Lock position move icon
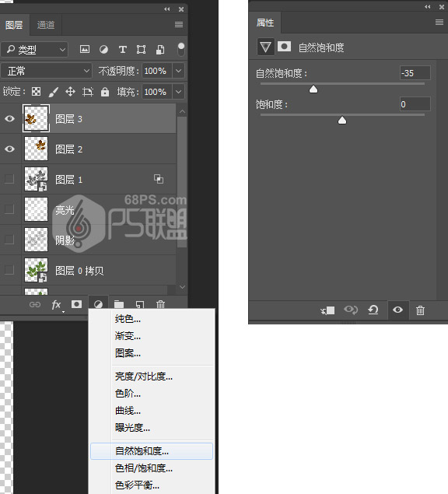The height and width of the screenshot is (494, 448). [x=70, y=92]
